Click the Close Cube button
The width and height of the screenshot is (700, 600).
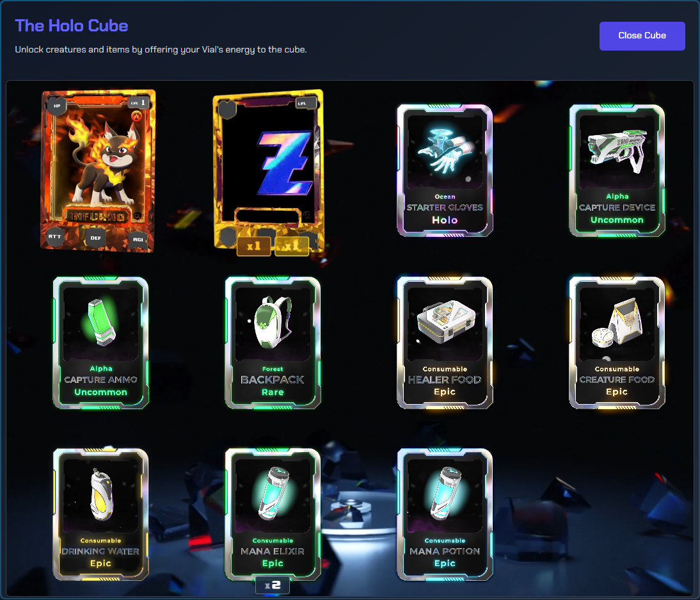(x=642, y=36)
